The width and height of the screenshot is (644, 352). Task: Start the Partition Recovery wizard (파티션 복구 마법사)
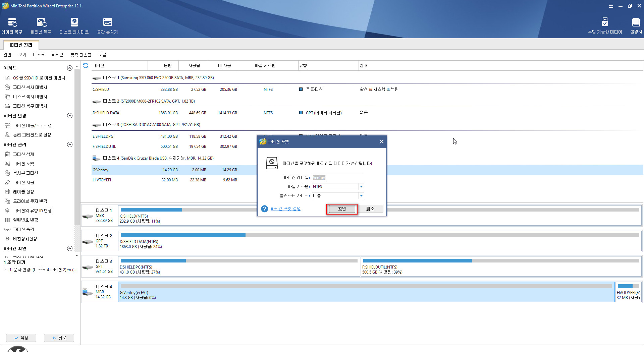point(30,106)
